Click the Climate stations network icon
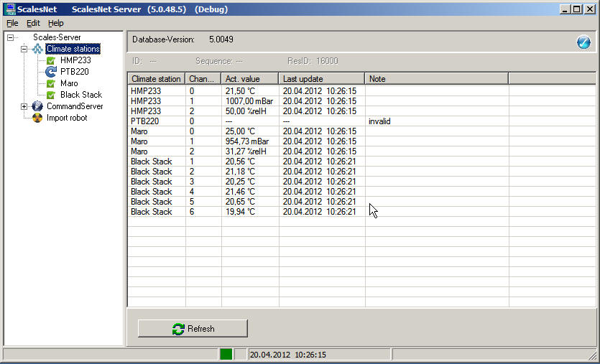Viewport: 600px width, 364px height. 37,49
